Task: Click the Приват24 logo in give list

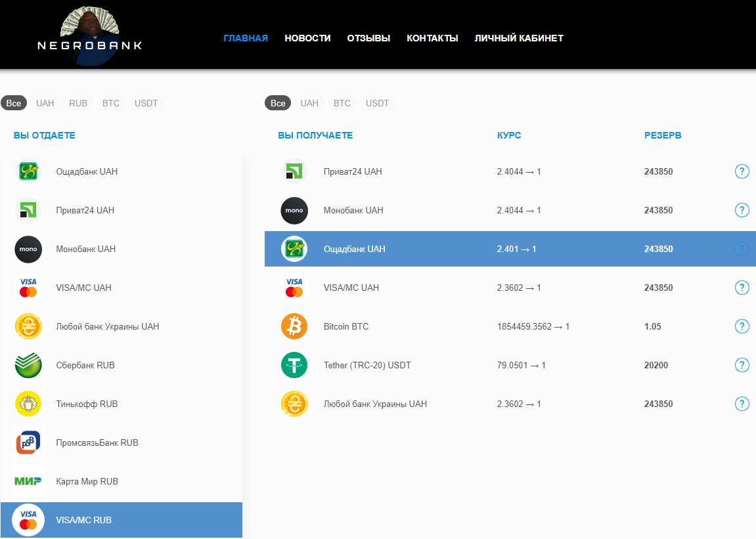Action: click(x=28, y=210)
